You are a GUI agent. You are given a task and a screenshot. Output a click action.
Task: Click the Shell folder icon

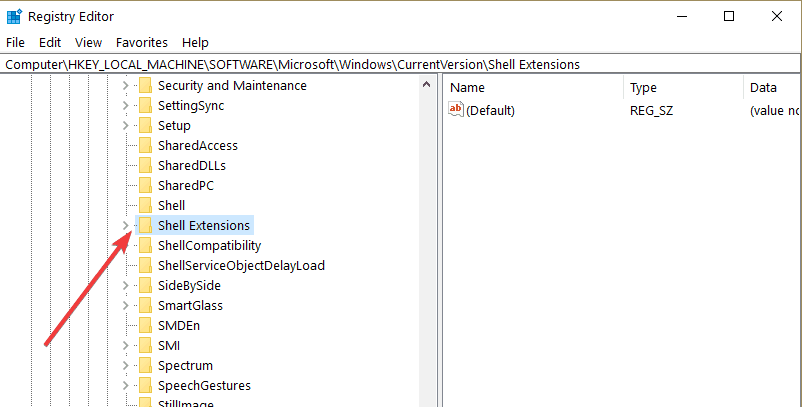click(145, 206)
